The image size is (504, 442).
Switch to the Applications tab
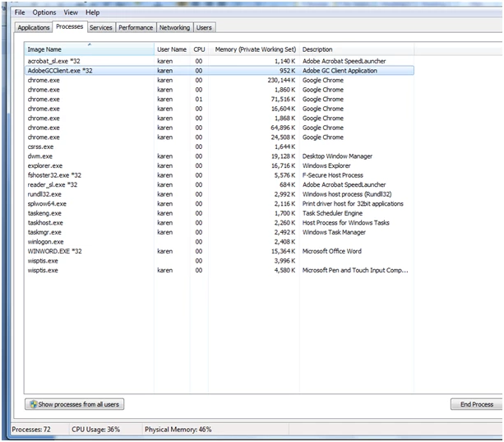click(x=34, y=28)
